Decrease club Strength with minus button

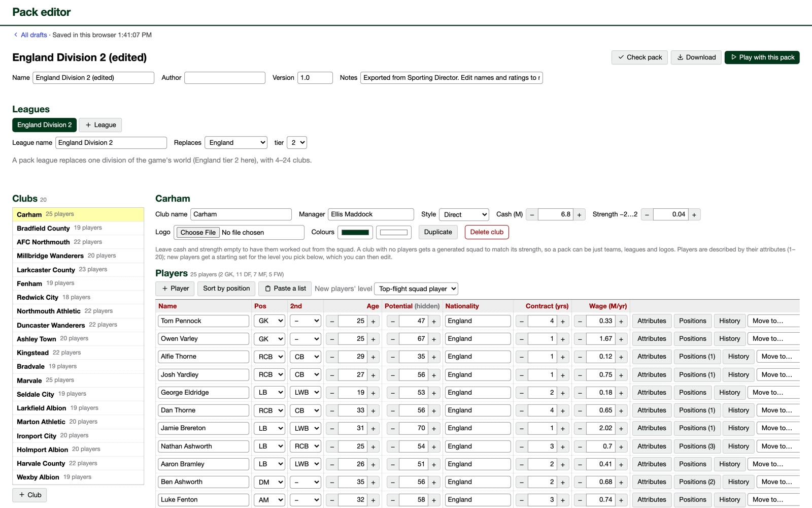647,215
